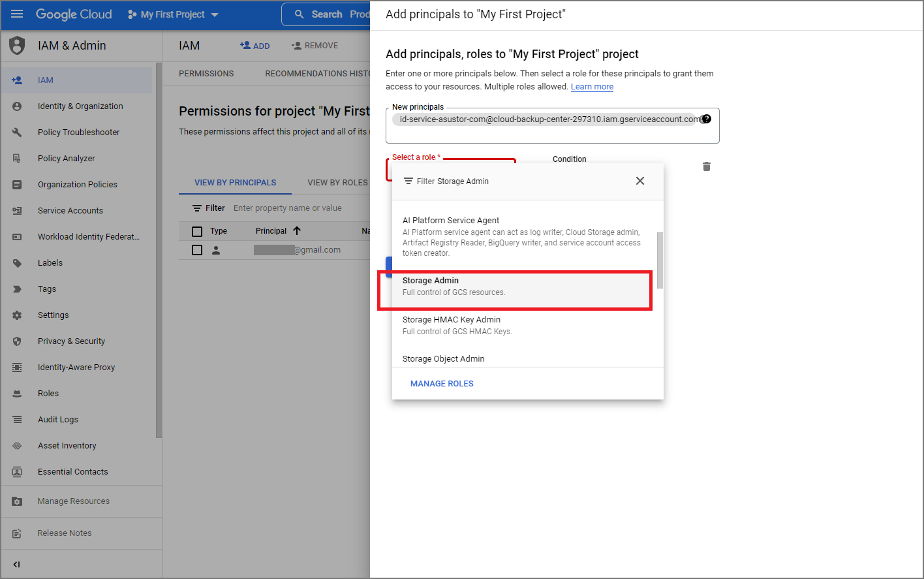Click the ADD principal button
The image size is (924, 579).
pyautogui.click(x=255, y=46)
